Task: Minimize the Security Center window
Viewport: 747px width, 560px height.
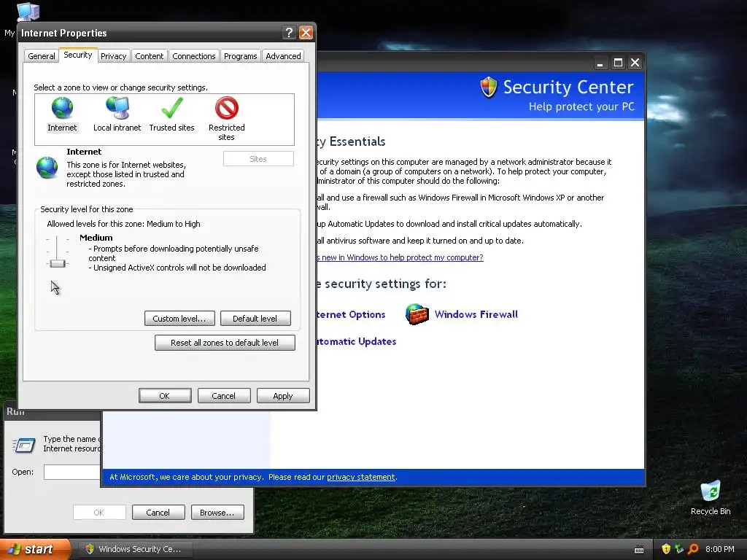Action: (600, 63)
